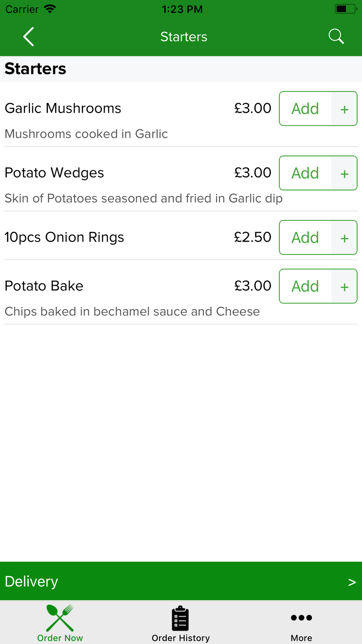This screenshot has height=644, width=362.
Task: Open the Delivery options bar
Action: (181, 581)
